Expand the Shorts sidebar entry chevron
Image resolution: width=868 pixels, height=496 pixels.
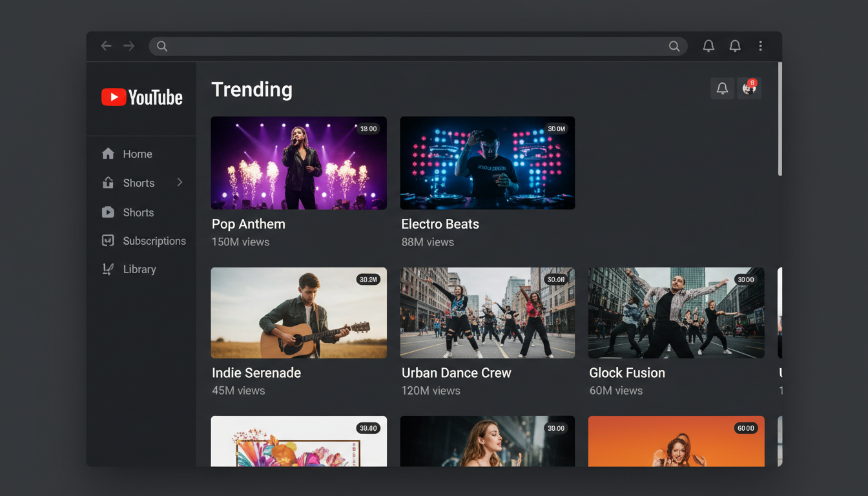point(180,183)
